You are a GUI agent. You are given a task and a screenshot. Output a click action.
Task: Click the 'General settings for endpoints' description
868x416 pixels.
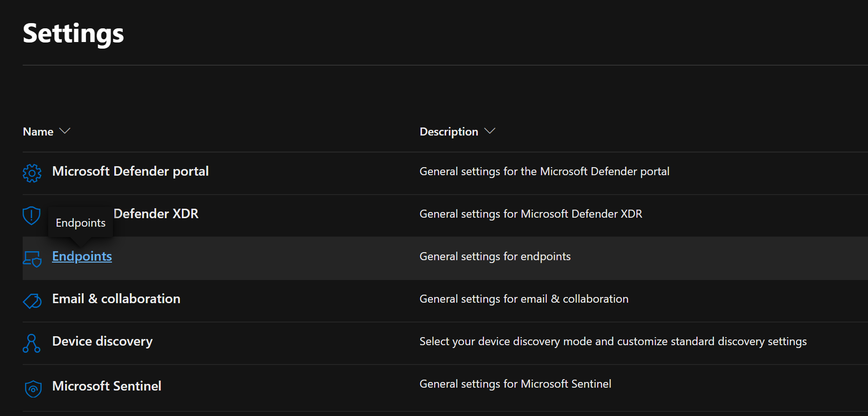tap(495, 256)
